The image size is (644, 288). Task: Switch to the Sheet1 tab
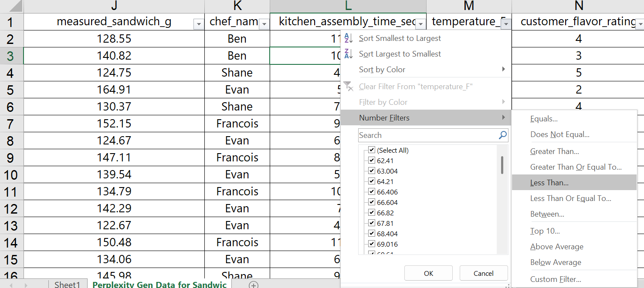[68, 285]
